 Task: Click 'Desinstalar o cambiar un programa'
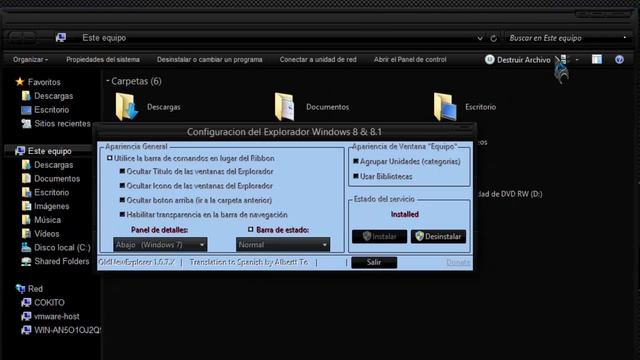pos(210,60)
